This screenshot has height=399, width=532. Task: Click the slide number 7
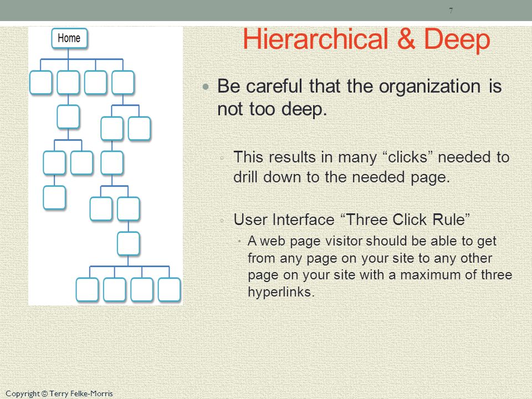pyautogui.click(x=451, y=11)
